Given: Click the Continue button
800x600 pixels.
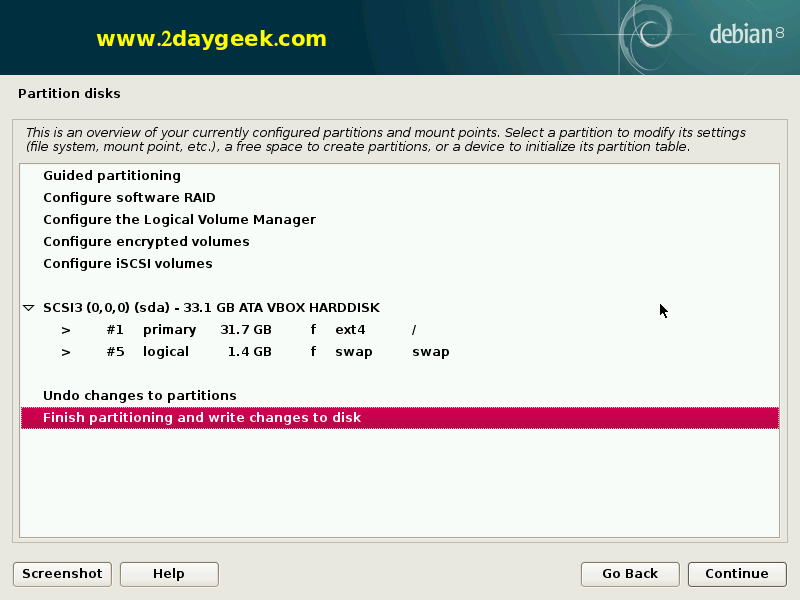Looking at the screenshot, I should [737, 574].
